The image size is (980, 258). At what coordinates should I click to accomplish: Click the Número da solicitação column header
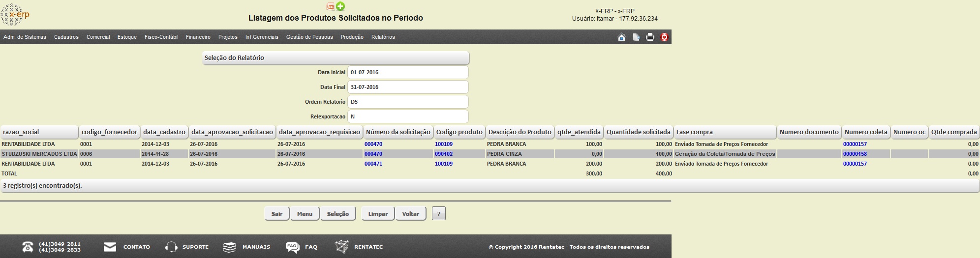[398, 132]
